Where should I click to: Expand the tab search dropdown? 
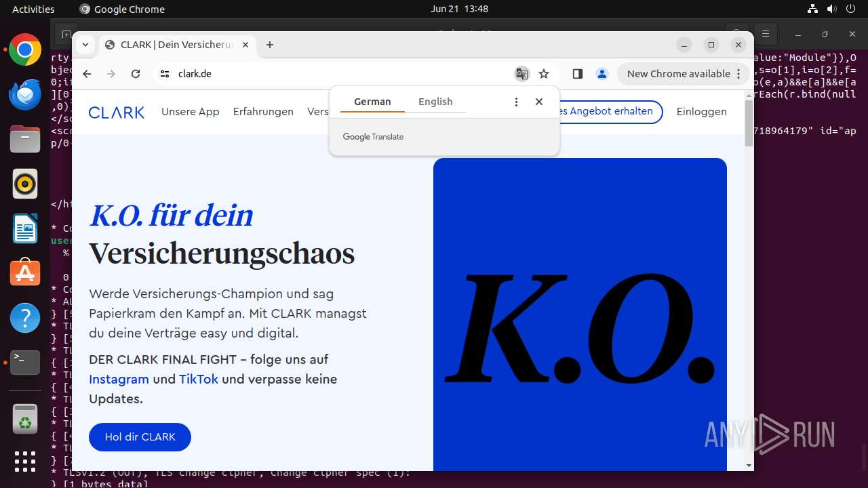point(85,45)
